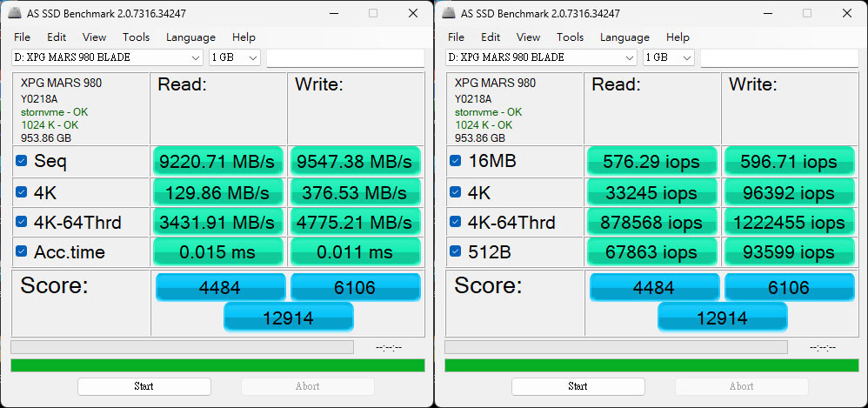The image size is (868, 408).
Task: Uncheck 4K test in right window
Action: (x=456, y=192)
